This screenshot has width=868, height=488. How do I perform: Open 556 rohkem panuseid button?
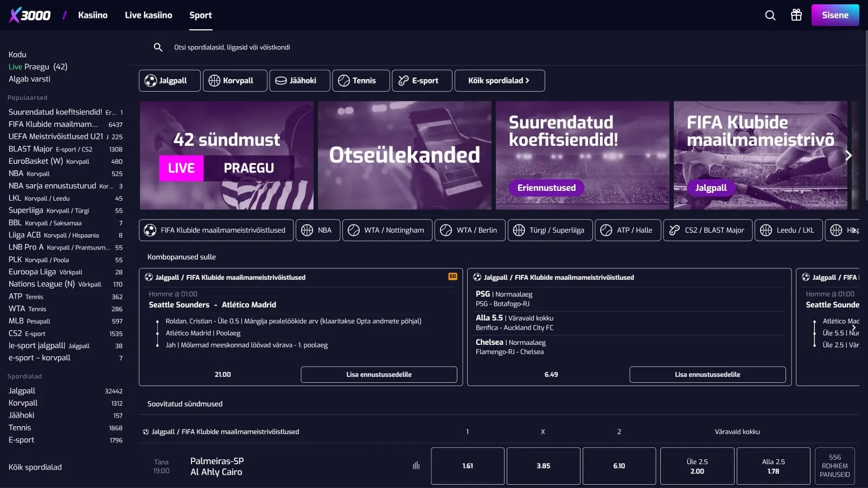[x=835, y=466]
